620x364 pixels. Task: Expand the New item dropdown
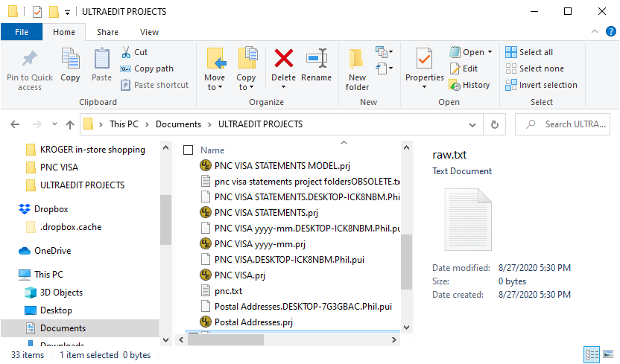point(384,51)
